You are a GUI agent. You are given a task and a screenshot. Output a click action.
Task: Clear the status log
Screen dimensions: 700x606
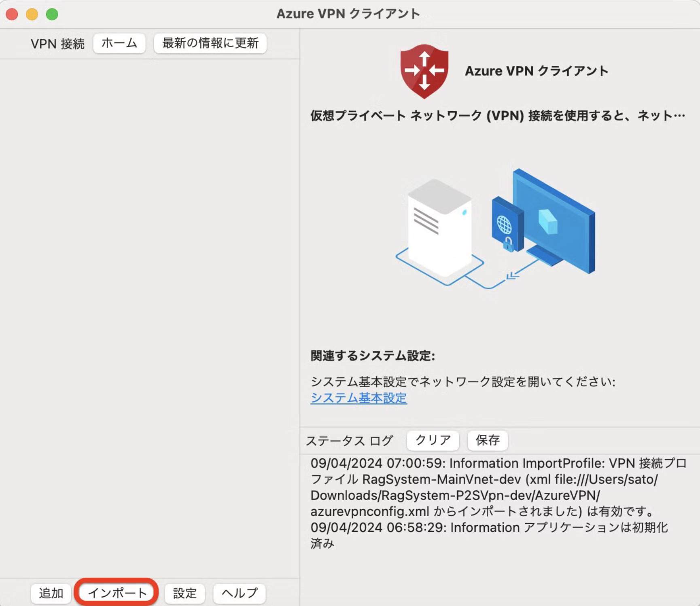pos(432,440)
